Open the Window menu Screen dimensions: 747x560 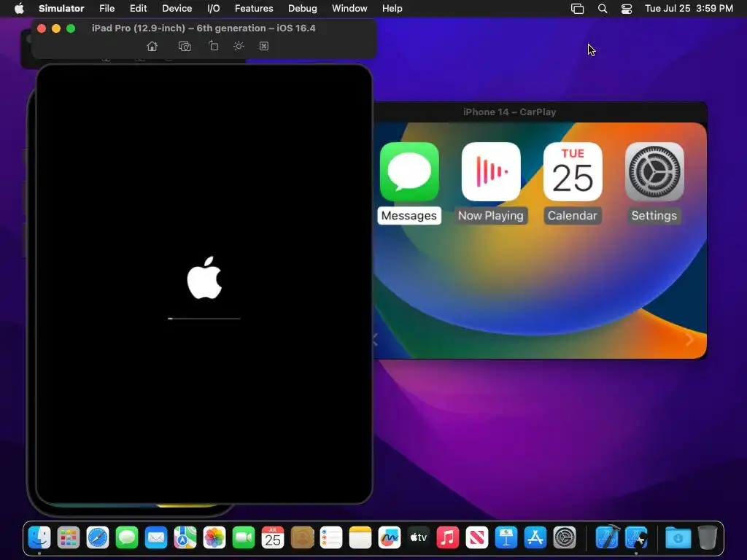349,8
